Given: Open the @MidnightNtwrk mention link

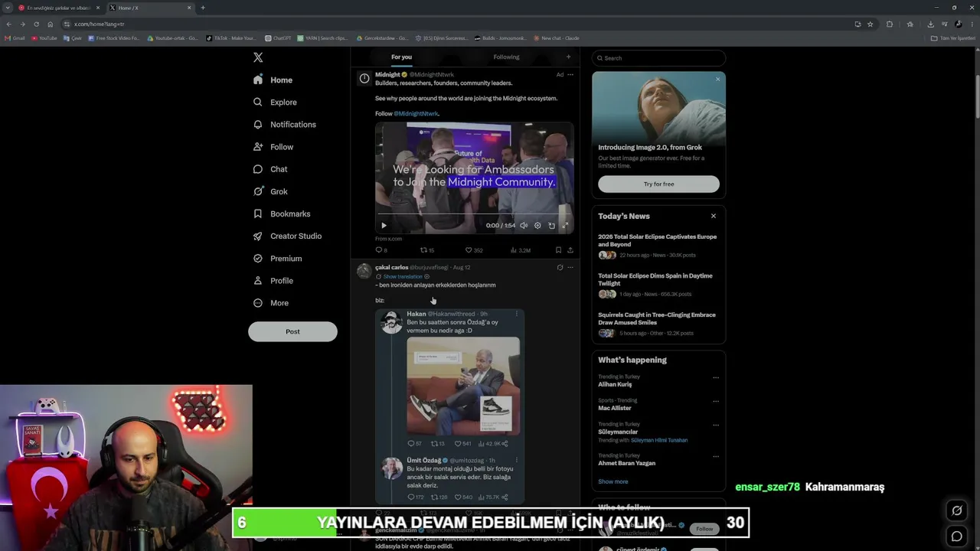Looking at the screenshot, I should coord(416,113).
